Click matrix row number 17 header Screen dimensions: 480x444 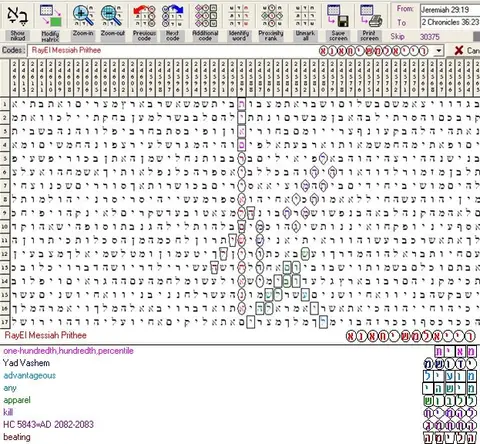click(x=5, y=322)
